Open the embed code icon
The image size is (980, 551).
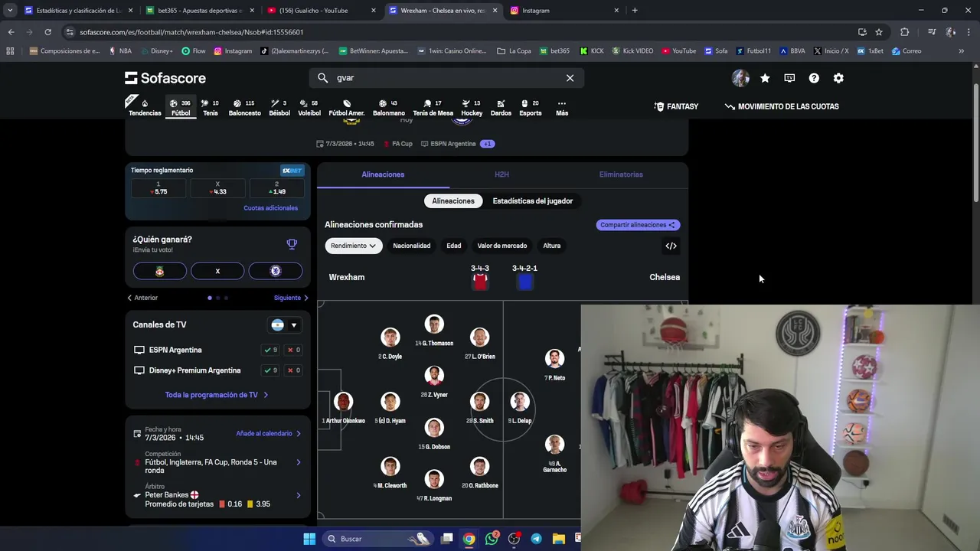671,246
